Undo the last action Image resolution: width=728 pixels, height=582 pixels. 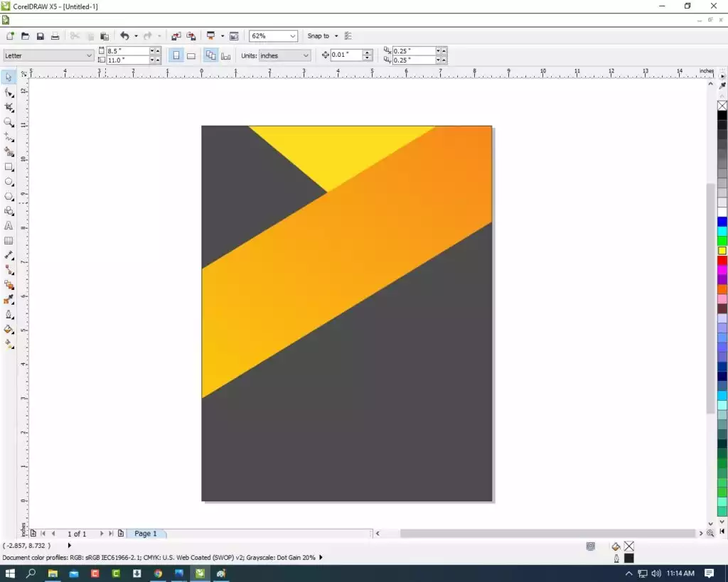point(124,36)
